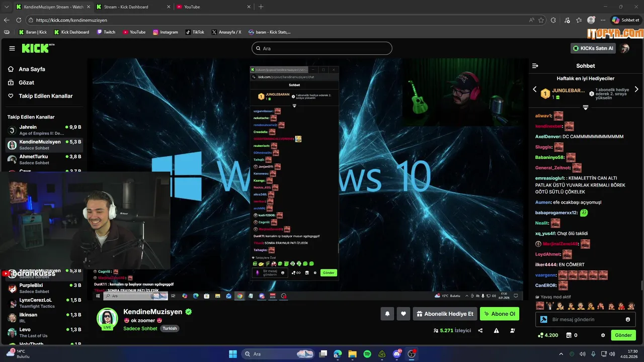Show previous weekly top gifter
Viewport: 644px width, 362px height.
pyautogui.click(x=535, y=89)
